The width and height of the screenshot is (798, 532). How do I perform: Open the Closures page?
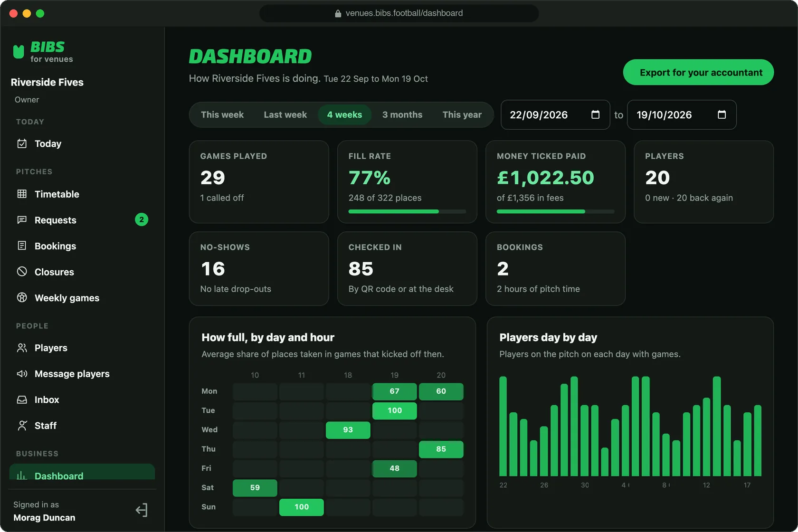click(x=82, y=272)
